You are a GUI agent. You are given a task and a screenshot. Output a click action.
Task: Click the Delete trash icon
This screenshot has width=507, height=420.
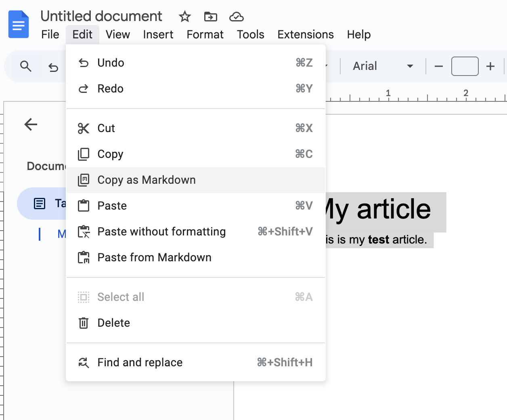(83, 323)
